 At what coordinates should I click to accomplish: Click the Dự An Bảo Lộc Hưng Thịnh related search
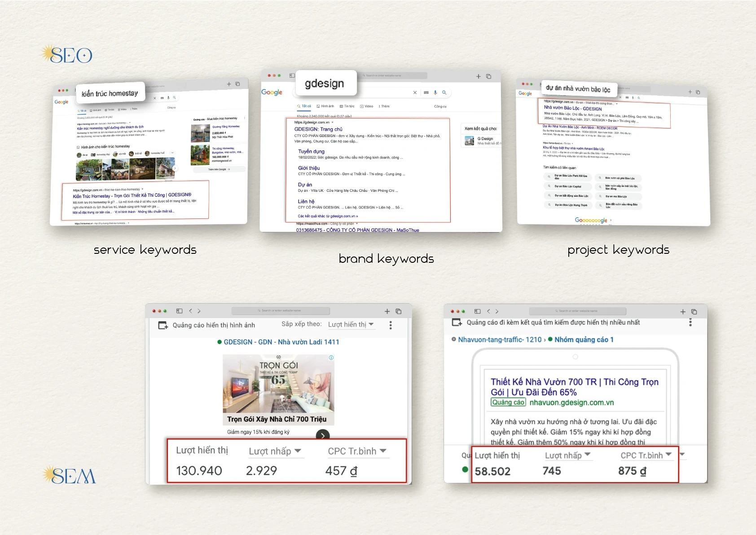pos(568,205)
